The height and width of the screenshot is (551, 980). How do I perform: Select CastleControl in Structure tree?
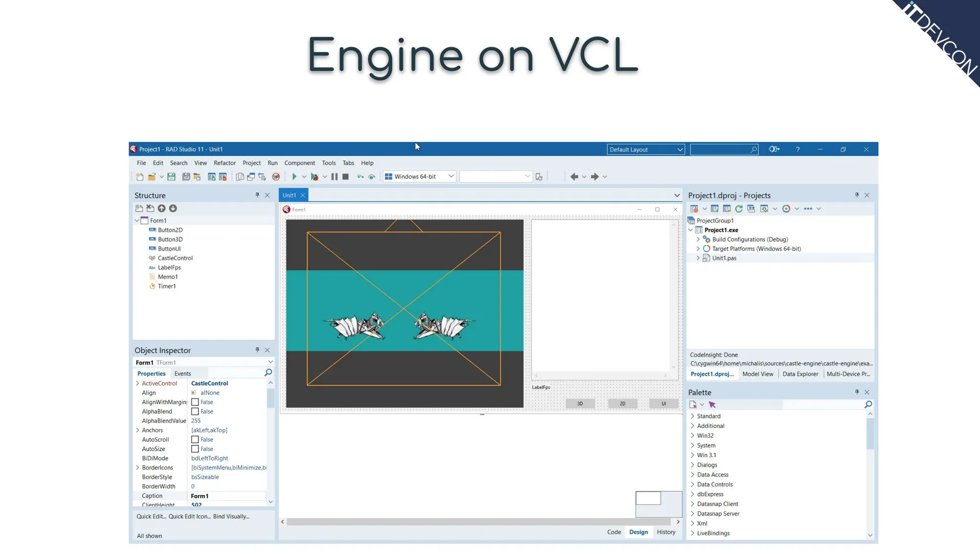coord(175,258)
